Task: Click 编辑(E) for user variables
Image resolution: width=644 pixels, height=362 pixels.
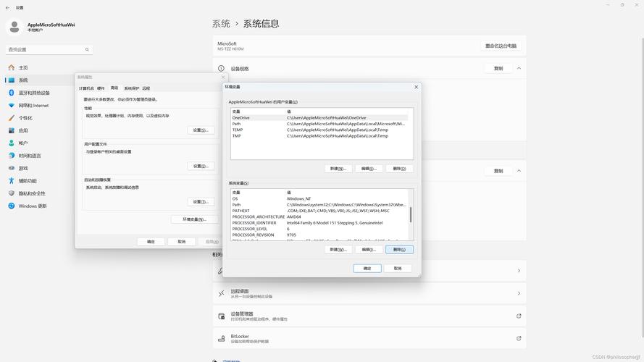Action: [x=369, y=169]
